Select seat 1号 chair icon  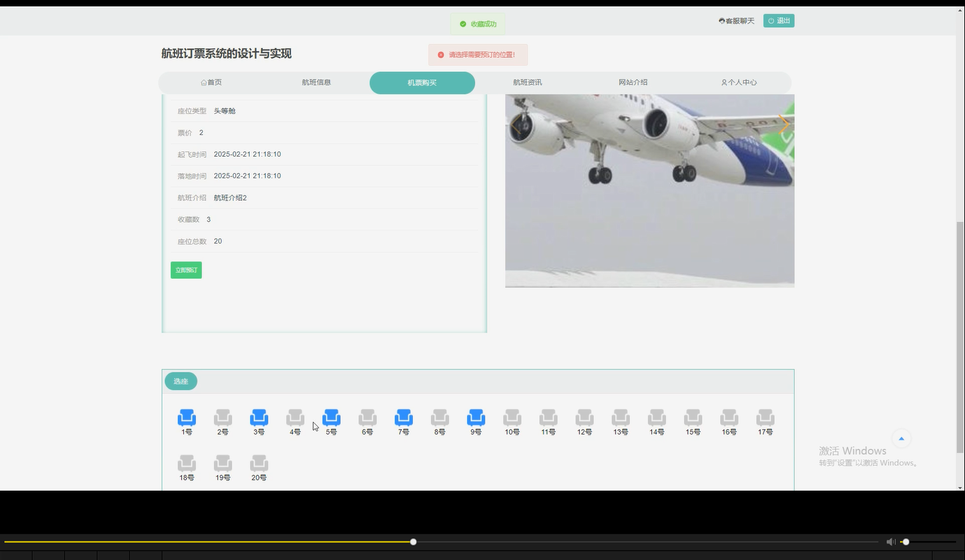(187, 417)
